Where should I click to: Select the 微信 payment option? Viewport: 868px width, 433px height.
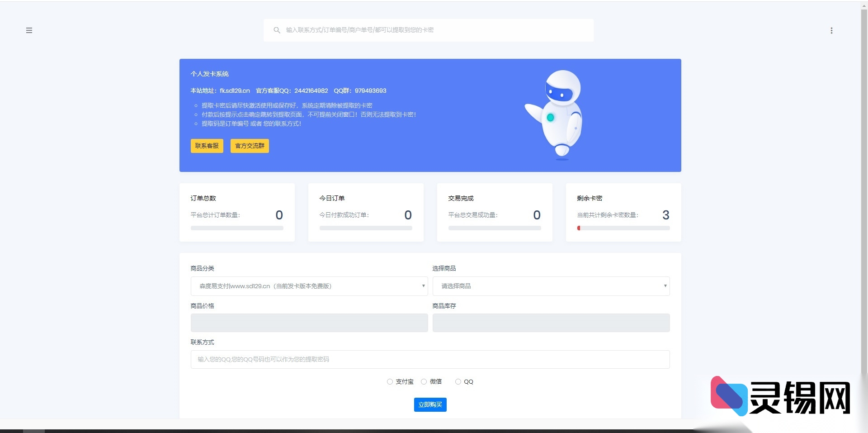424,381
